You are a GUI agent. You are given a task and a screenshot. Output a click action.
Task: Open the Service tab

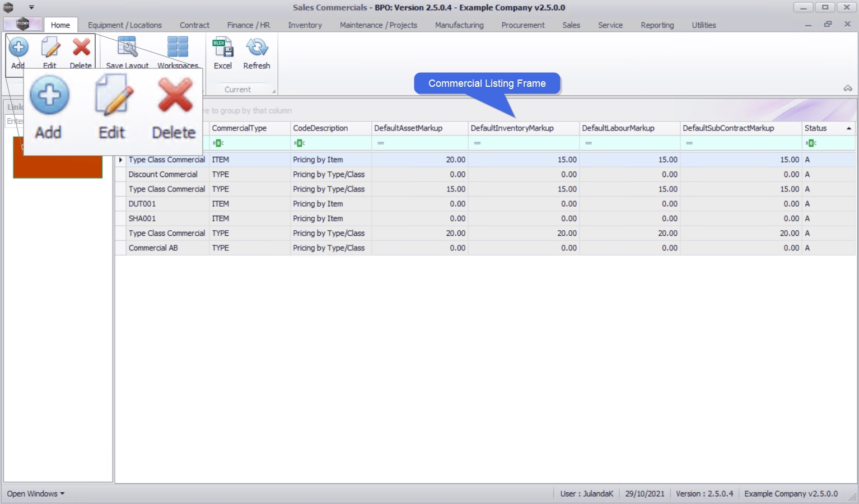pyautogui.click(x=610, y=25)
